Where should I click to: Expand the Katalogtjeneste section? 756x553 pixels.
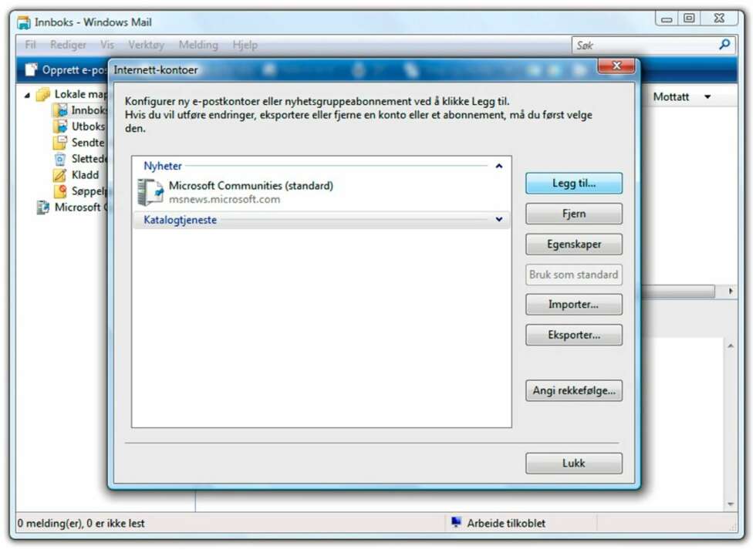tap(499, 219)
